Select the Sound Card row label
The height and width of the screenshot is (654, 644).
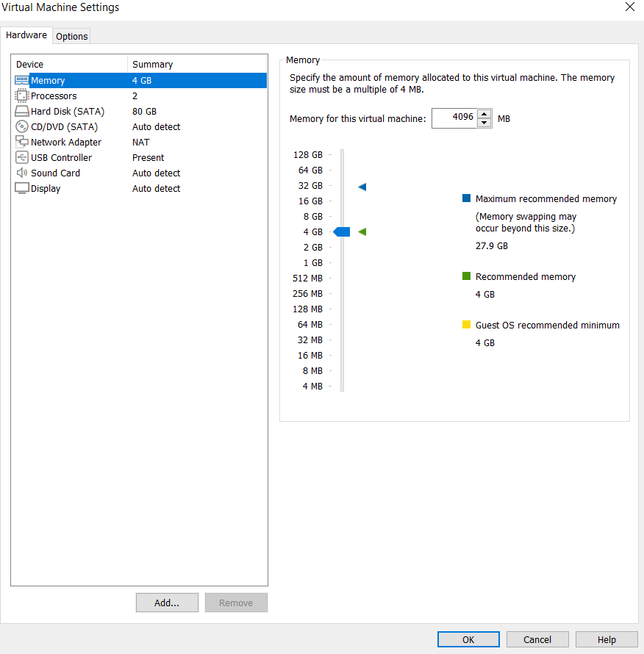coord(56,173)
